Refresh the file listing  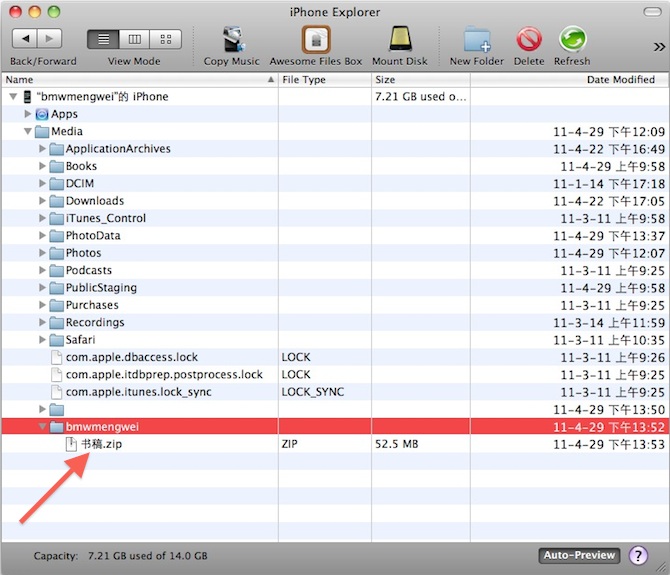[572, 47]
